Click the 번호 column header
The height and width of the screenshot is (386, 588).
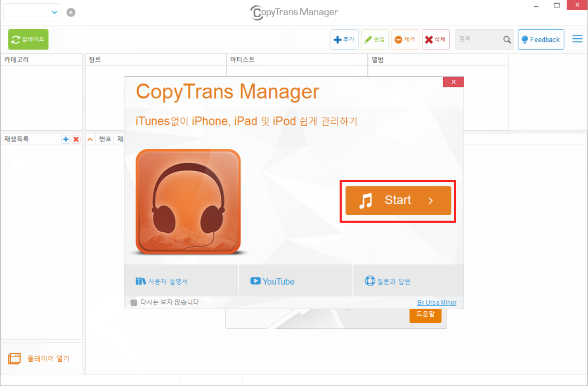pyautogui.click(x=105, y=139)
